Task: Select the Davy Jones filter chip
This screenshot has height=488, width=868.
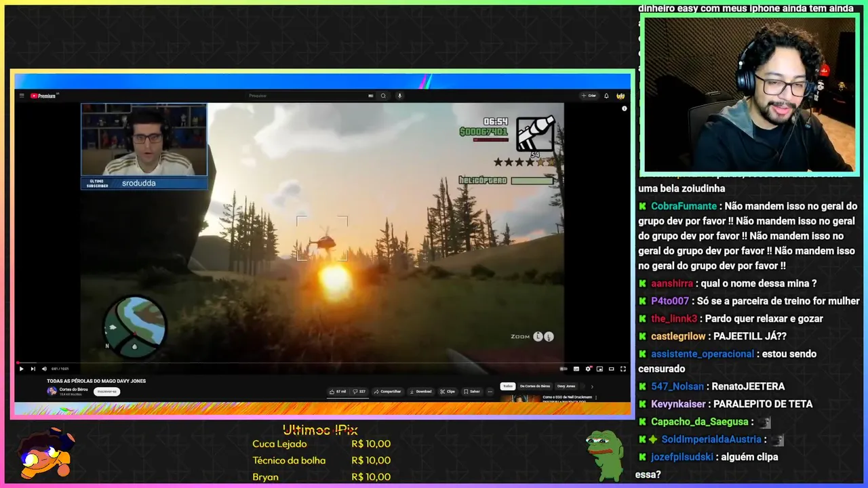Action: 566,386
